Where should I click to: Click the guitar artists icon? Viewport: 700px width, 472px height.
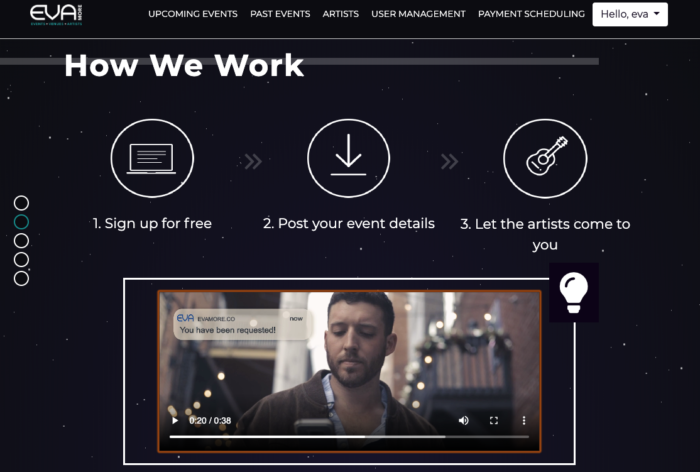point(545,158)
